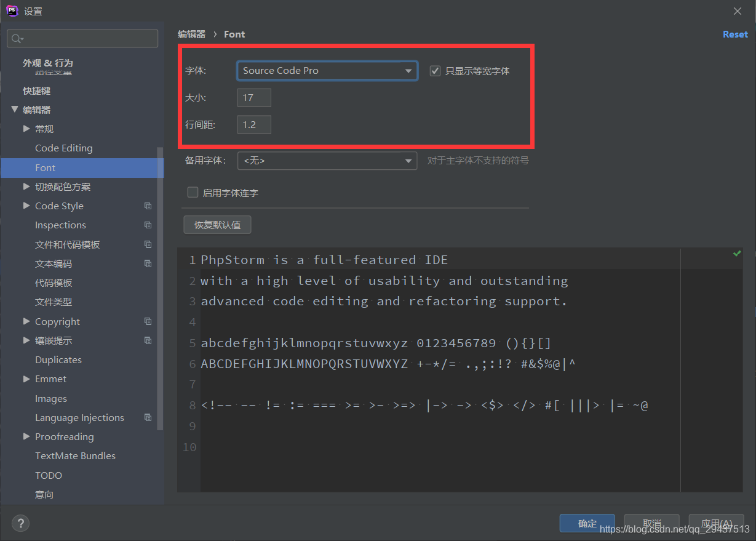Screen dimensions: 756x541
Task: Open the 备用字体 fallback font dropdown
Action: coord(327,161)
